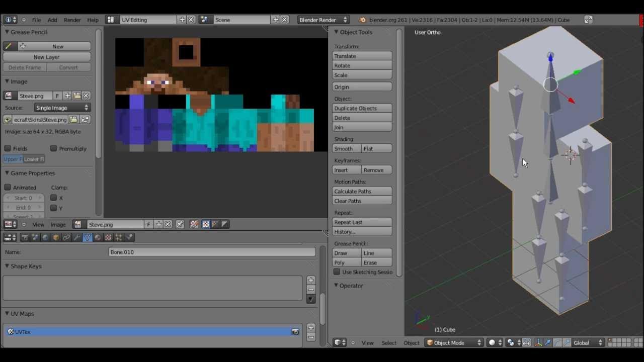644x362 pixels.
Task: Click the Duplicate Objects button
Action: pyautogui.click(x=362, y=108)
